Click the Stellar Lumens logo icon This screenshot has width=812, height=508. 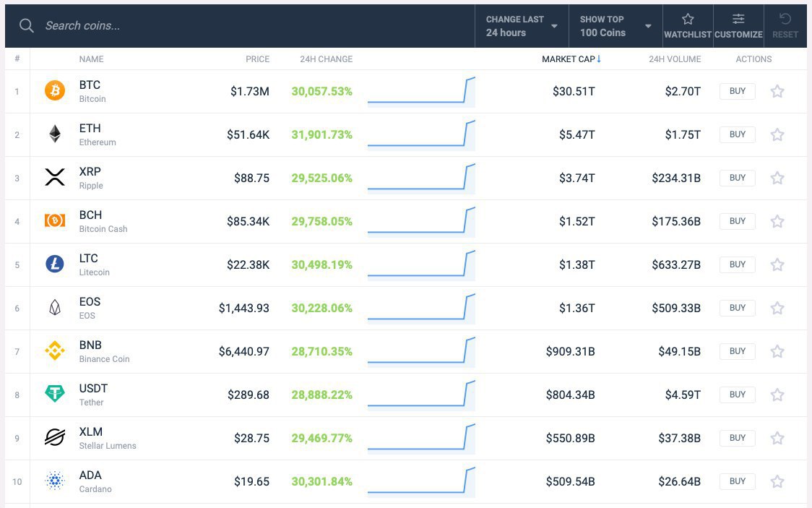pyautogui.click(x=55, y=438)
